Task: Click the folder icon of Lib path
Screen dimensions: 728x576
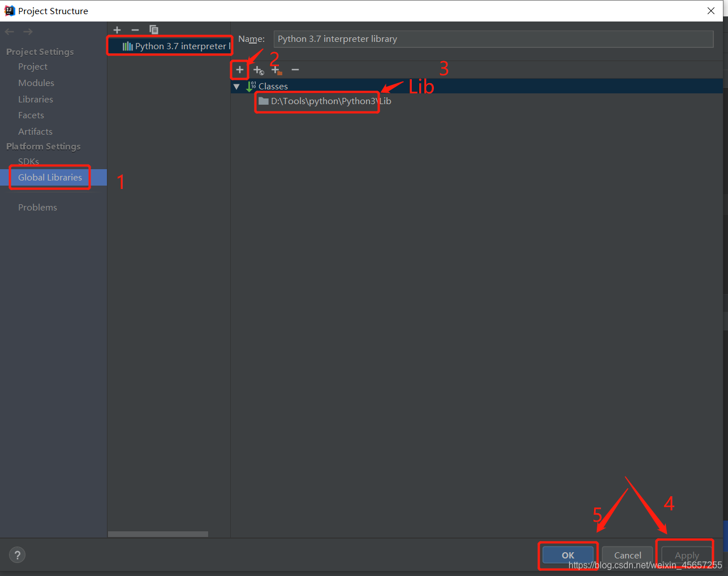Action: pos(264,101)
